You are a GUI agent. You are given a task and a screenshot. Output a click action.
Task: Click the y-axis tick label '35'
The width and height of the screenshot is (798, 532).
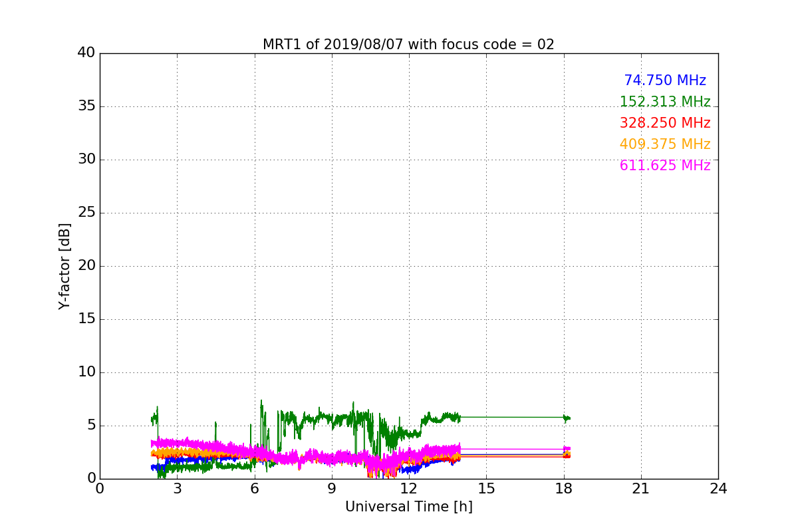(86, 106)
